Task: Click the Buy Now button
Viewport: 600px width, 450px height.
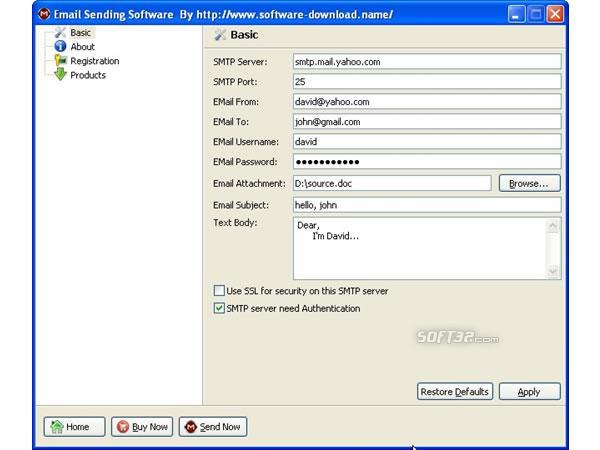Action: click(142, 427)
